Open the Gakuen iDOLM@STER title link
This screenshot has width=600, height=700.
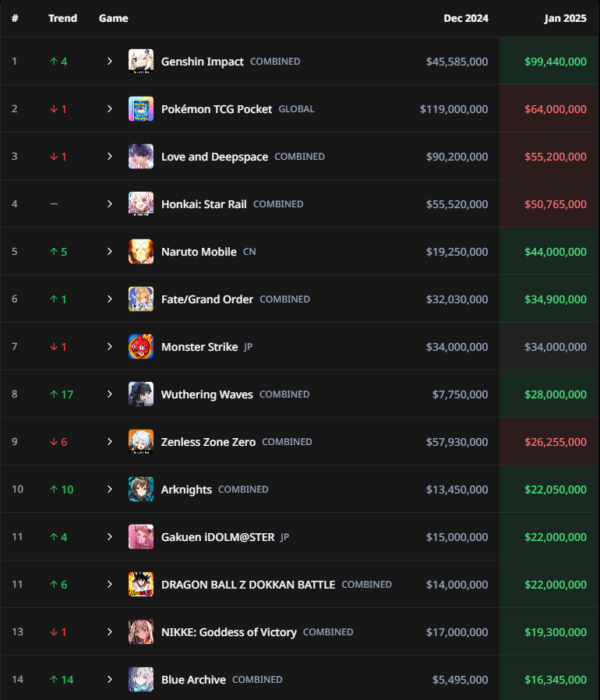pyautogui.click(x=217, y=537)
